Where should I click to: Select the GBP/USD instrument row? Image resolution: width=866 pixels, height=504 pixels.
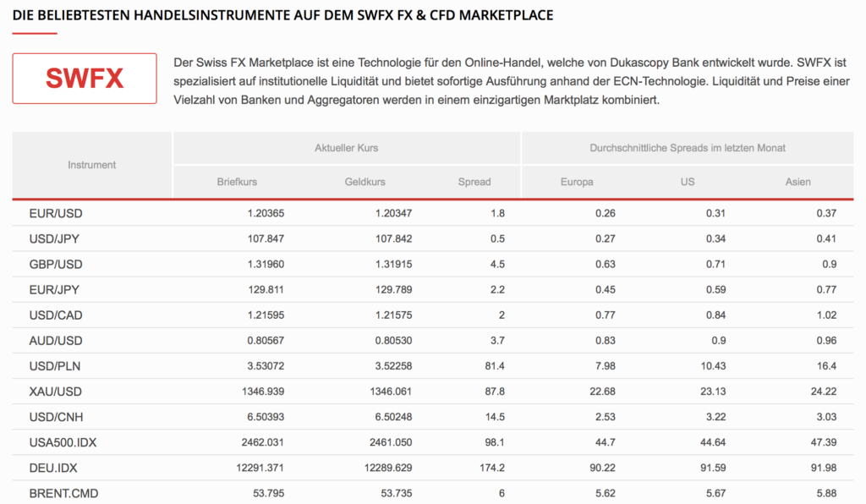pyautogui.click(x=433, y=264)
